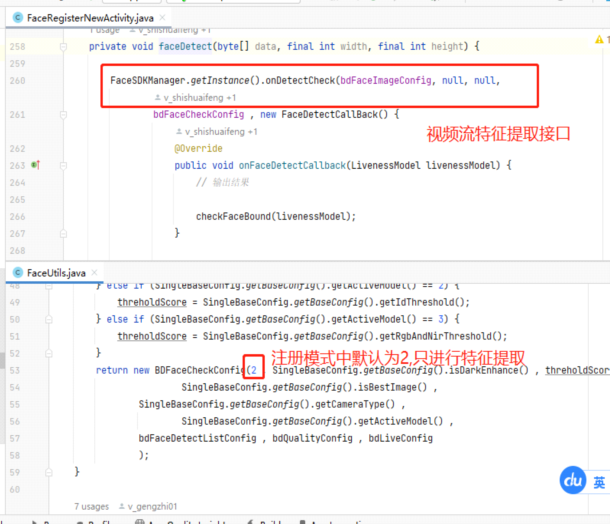The width and height of the screenshot is (611, 524).
Task: Collapse the fold marker at line 261
Action: pos(63,115)
